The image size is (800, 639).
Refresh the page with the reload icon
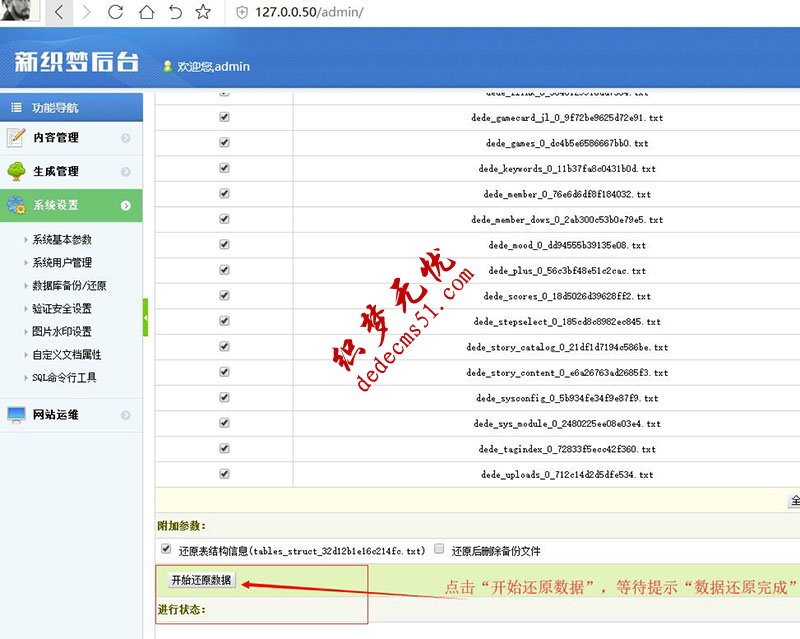(x=115, y=13)
